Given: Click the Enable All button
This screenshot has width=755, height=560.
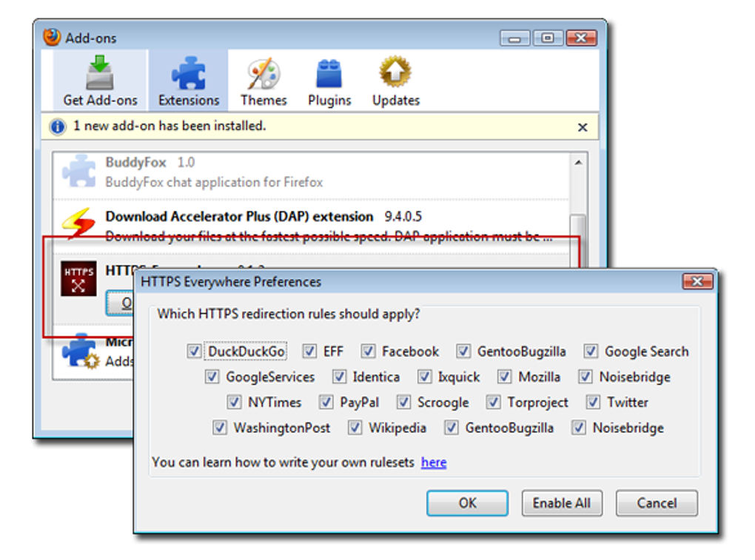Looking at the screenshot, I should [562, 503].
